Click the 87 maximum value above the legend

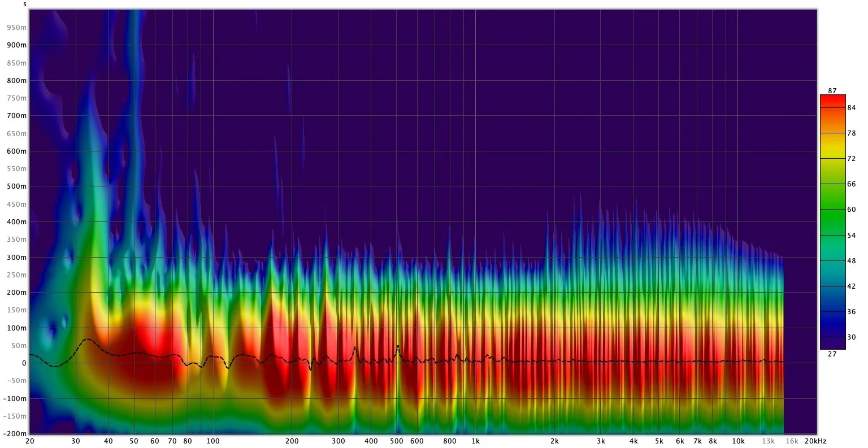(x=832, y=91)
